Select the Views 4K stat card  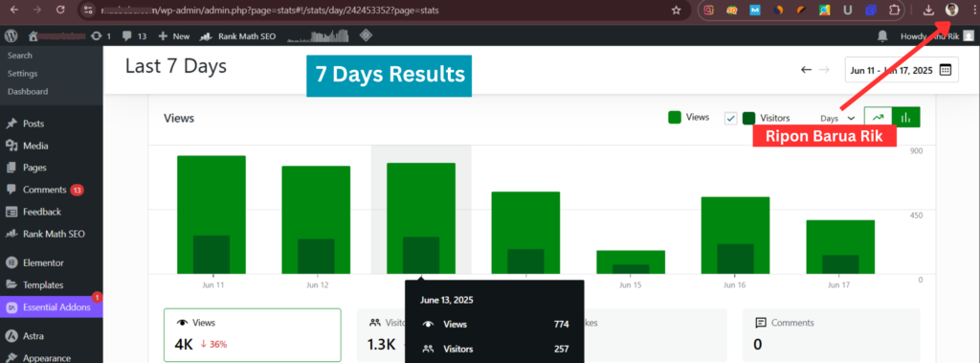[253, 335]
